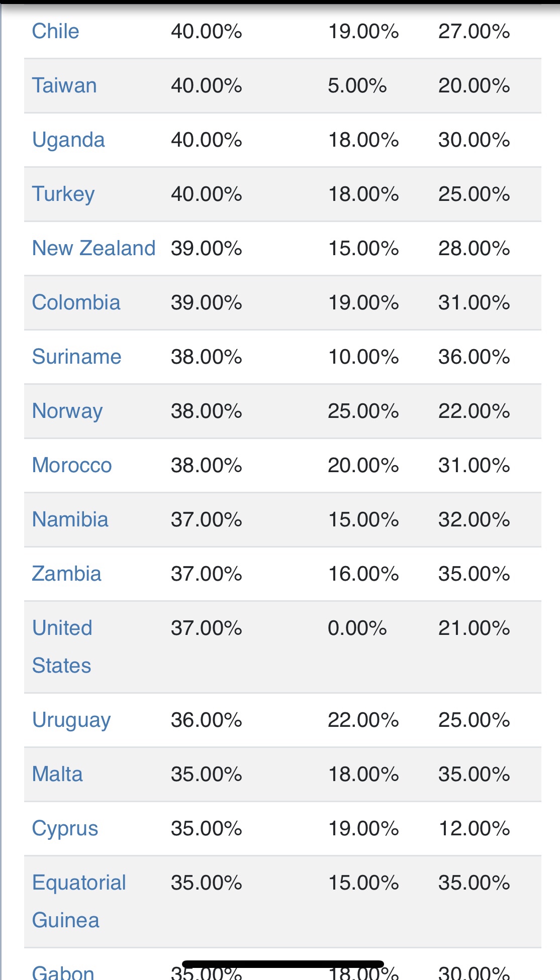Open the Zambia link

[66, 574]
